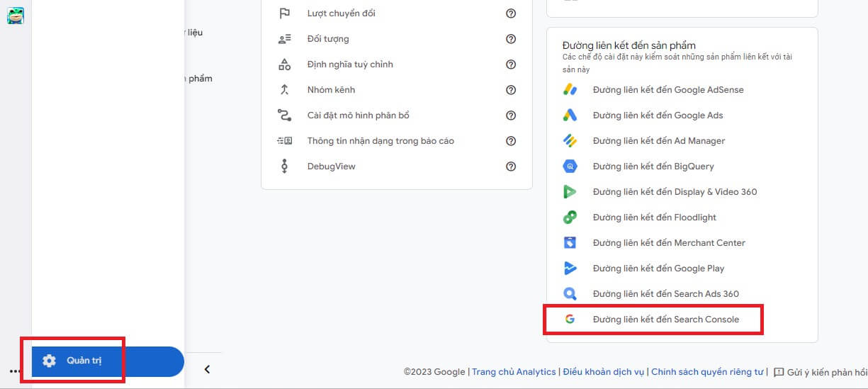Screen dimensions: 868x389
Task: Open help for Cài đặt mô hình phân bổ
Action: point(511,115)
